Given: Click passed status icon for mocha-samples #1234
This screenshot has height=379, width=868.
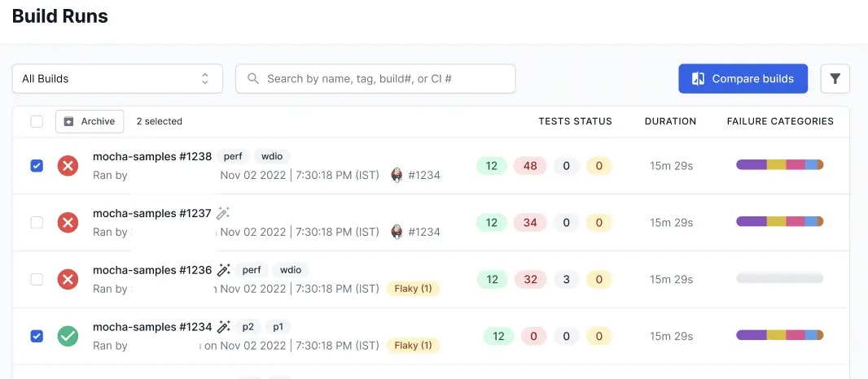Looking at the screenshot, I should 68,336.
